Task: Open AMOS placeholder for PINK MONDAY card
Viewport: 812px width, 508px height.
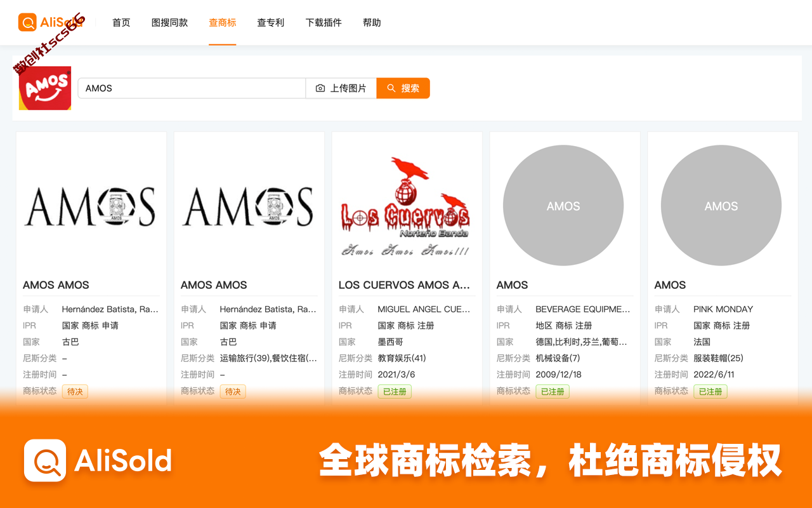Action: (x=721, y=206)
